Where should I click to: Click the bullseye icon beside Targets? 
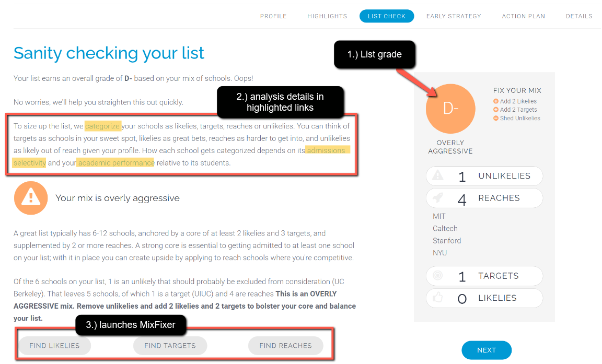pyautogui.click(x=438, y=275)
